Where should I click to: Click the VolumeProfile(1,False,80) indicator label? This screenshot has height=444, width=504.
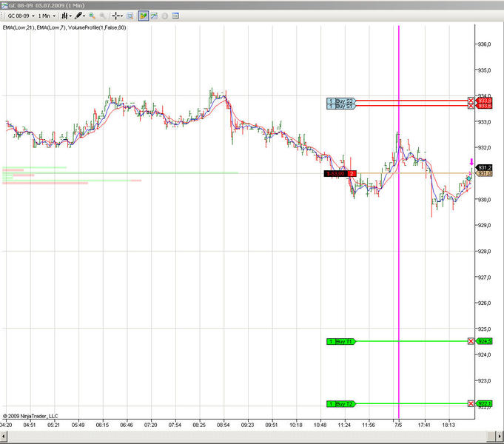[x=97, y=27]
